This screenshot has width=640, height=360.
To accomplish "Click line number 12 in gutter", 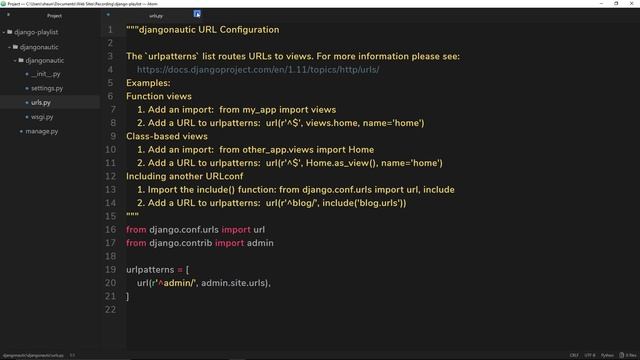I will 111,176.
